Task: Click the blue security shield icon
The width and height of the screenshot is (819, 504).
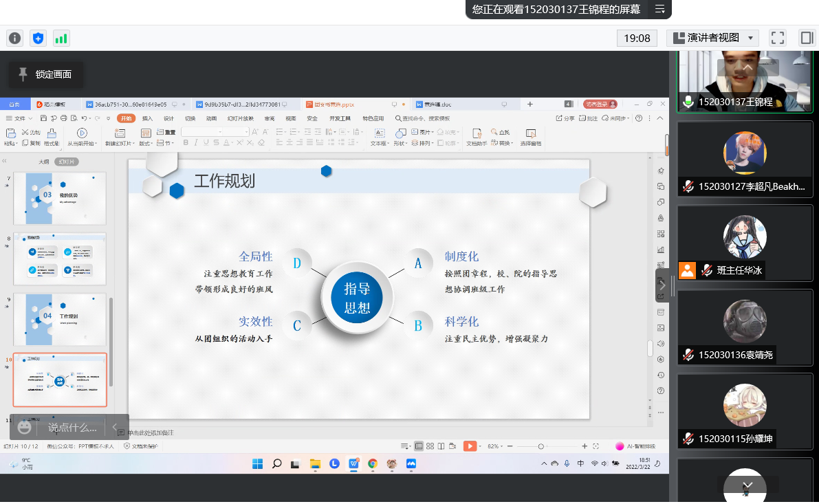Action: [x=38, y=38]
